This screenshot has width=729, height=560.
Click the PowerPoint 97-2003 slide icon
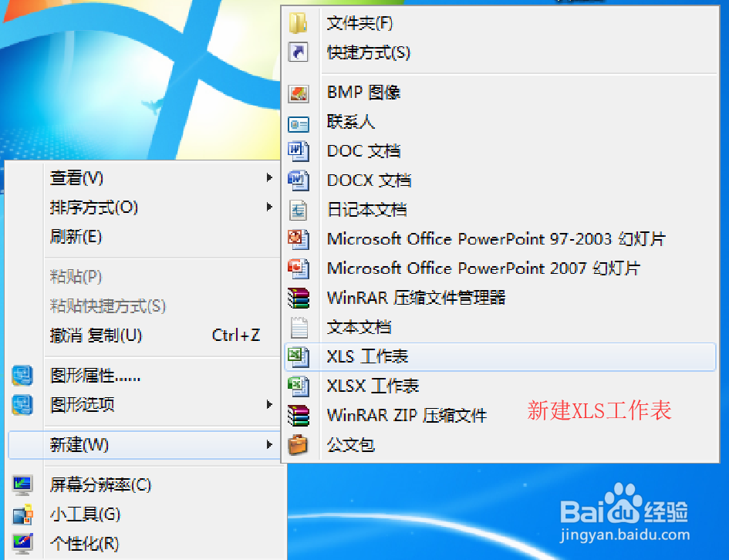298,239
